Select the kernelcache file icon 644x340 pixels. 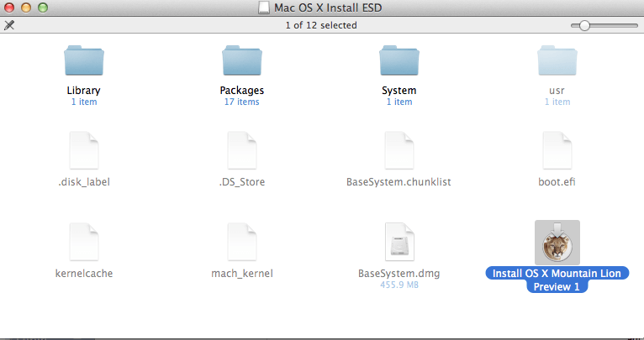(x=82, y=243)
